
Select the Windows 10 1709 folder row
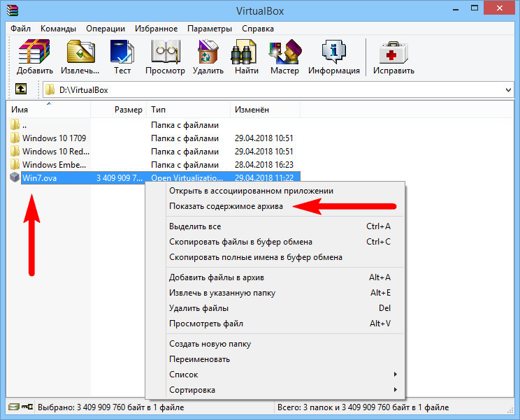pyautogui.click(x=154, y=138)
